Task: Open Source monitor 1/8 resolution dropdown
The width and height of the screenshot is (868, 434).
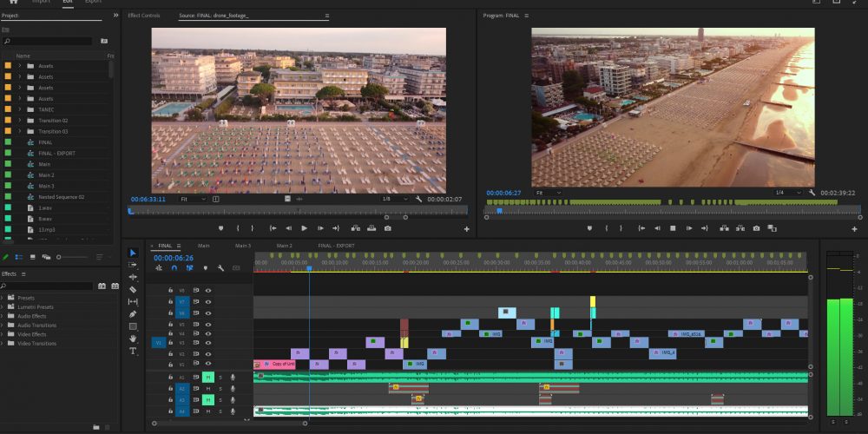Action: (x=395, y=200)
